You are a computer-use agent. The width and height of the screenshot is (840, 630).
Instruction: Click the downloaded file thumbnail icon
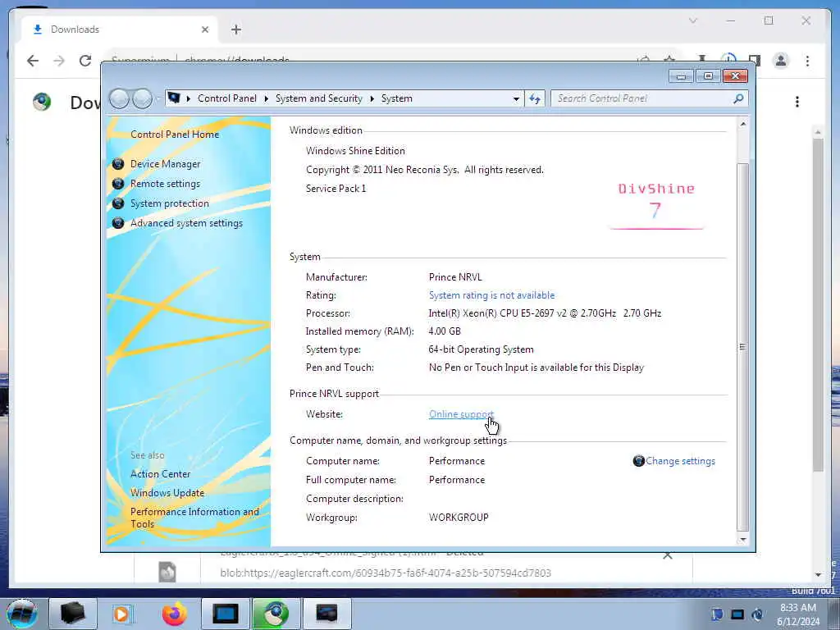click(x=167, y=572)
